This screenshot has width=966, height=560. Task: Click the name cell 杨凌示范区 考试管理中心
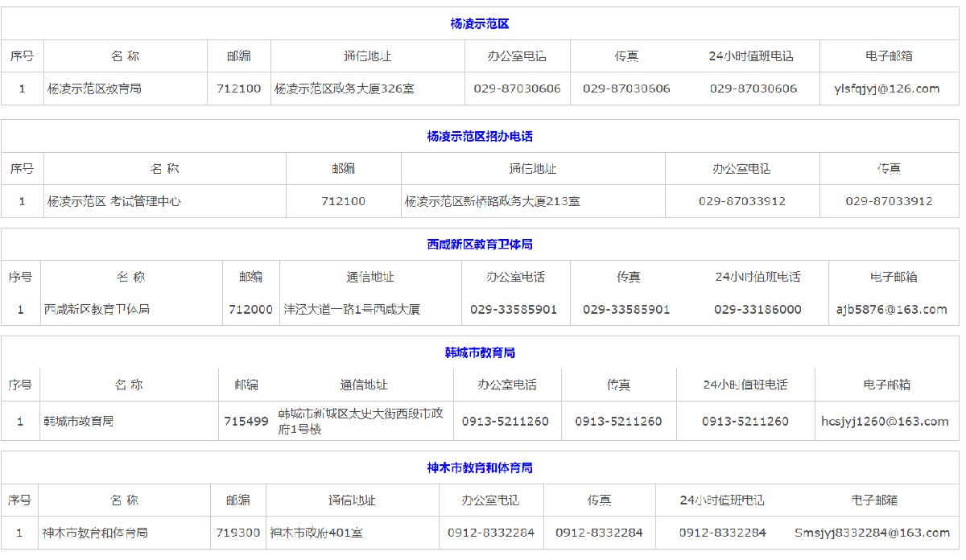[x=114, y=201]
